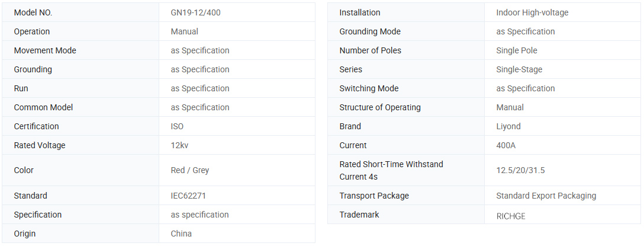Click the Red / Grey color value
The image size is (644, 246).
pos(190,170)
